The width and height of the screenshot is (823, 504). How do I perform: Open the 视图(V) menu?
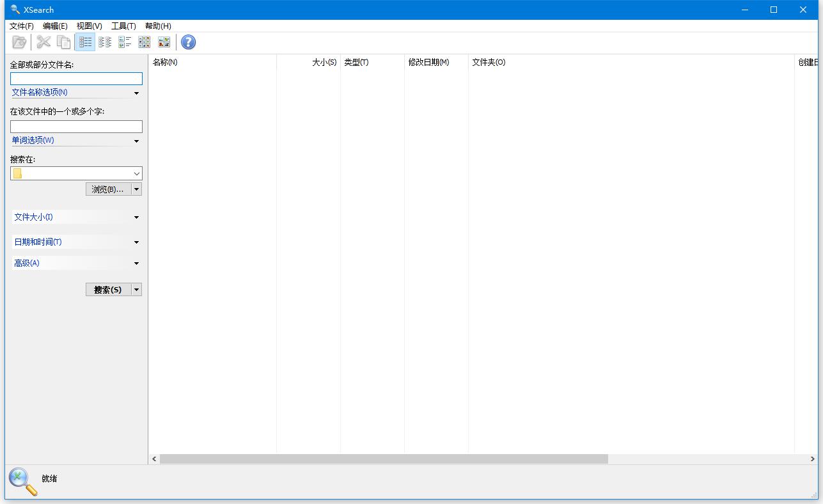(89, 26)
